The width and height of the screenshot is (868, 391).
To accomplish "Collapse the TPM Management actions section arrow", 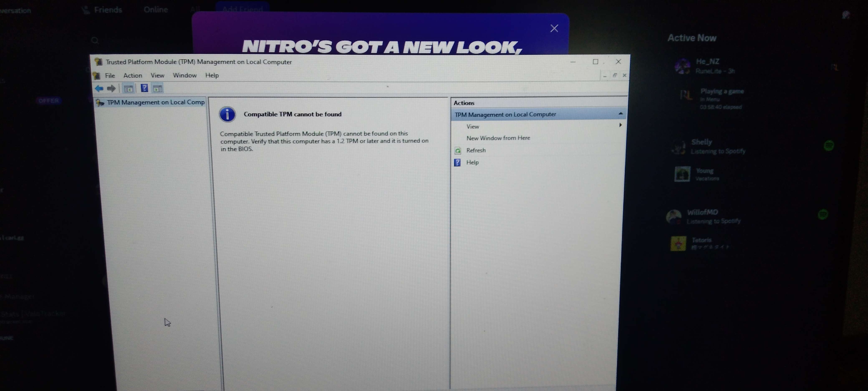I will 620,114.
